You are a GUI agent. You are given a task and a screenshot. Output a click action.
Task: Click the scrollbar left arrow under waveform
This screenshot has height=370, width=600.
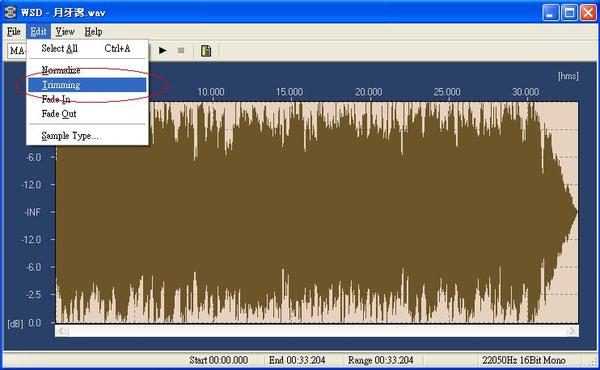62,331
